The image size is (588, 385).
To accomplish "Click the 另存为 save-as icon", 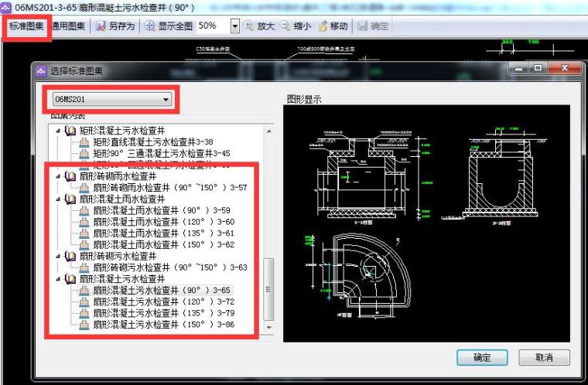I will pyautogui.click(x=101, y=26).
